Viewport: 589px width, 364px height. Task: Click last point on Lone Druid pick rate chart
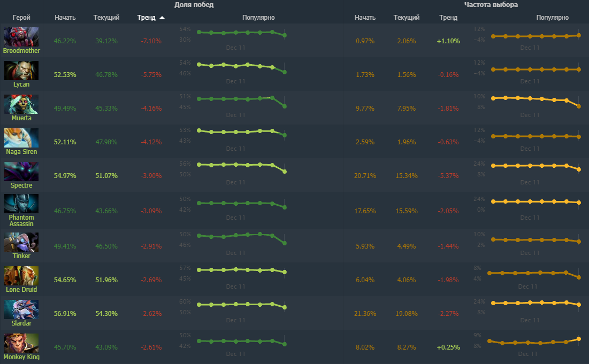pyautogui.click(x=579, y=277)
